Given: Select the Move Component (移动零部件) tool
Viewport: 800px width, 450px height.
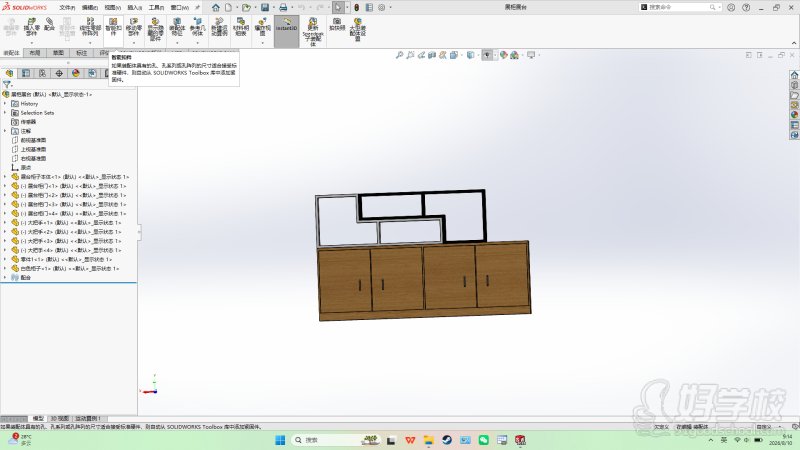Looking at the screenshot, I should pos(134,27).
